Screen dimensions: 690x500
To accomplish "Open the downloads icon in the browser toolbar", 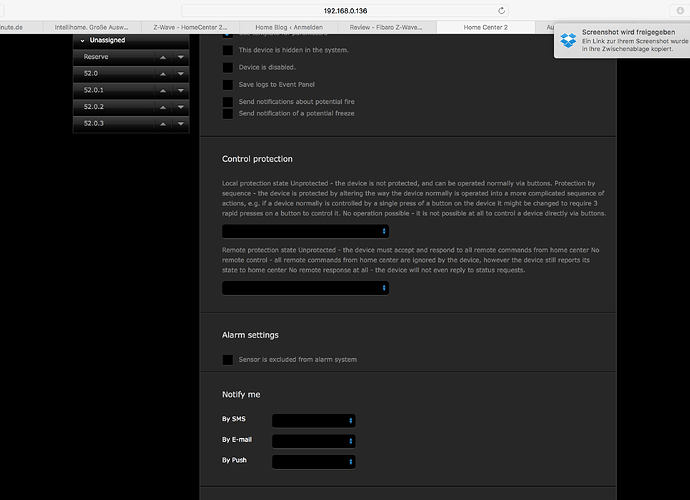I will point(680,11).
